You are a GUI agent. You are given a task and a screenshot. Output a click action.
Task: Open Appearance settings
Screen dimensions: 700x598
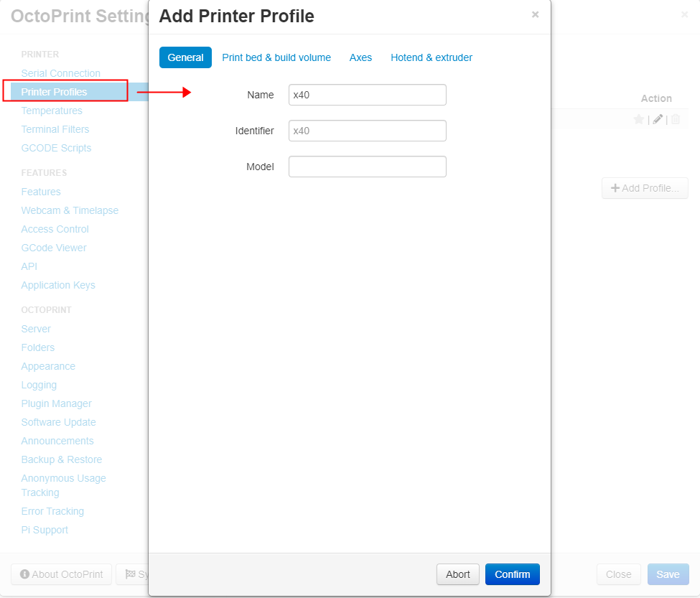(x=48, y=366)
